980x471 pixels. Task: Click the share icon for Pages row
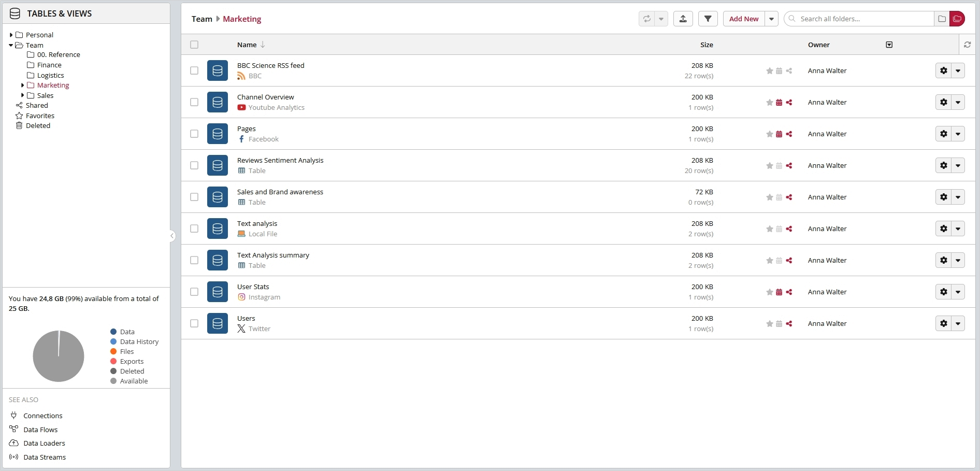[789, 134]
